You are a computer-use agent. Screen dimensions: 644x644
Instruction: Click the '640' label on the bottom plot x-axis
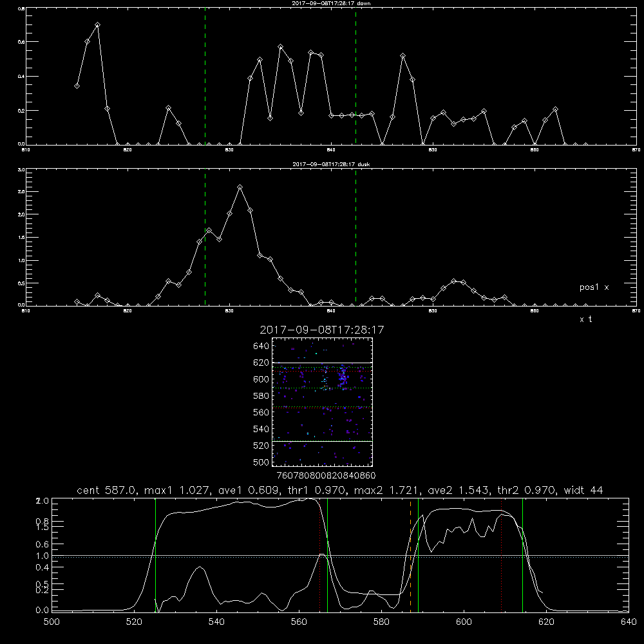pyautogui.click(x=629, y=622)
